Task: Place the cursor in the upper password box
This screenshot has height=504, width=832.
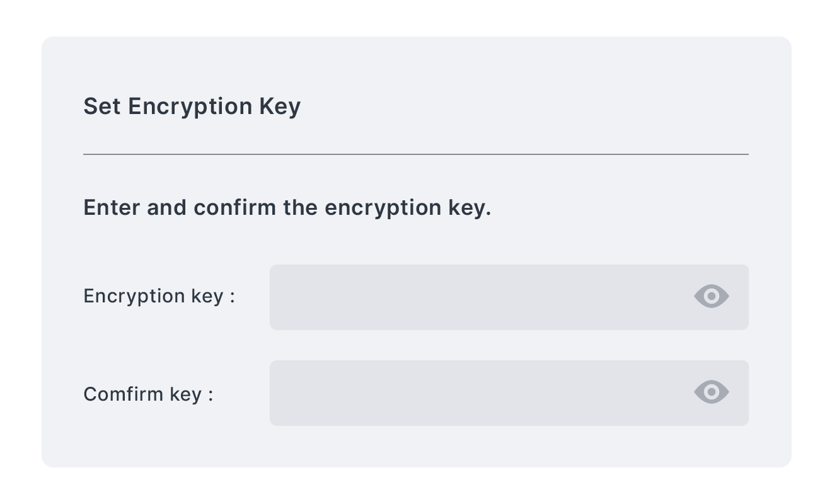Action: tap(441, 297)
